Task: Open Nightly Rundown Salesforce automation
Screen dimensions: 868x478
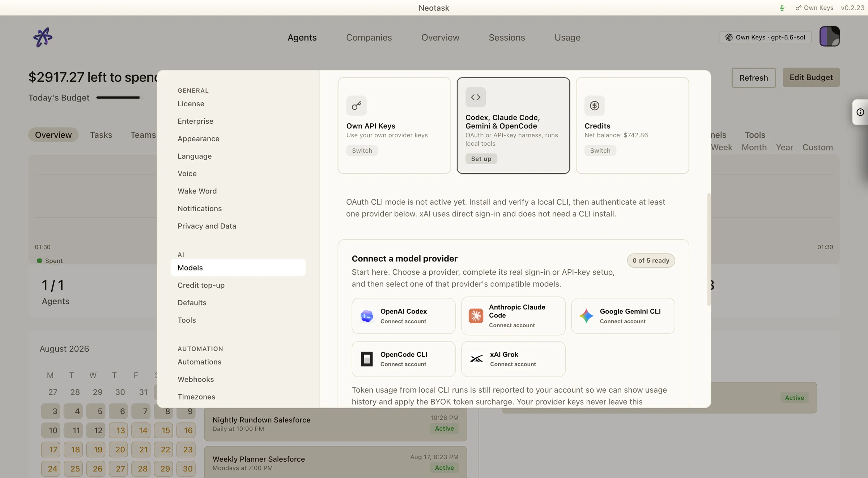Action: tap(335, 424)
